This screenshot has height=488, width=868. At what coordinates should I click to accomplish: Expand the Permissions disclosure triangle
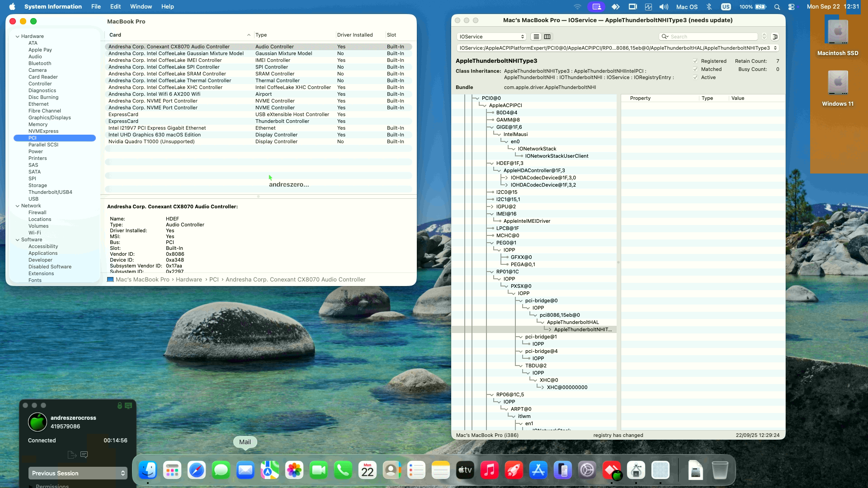coord(31,486)
